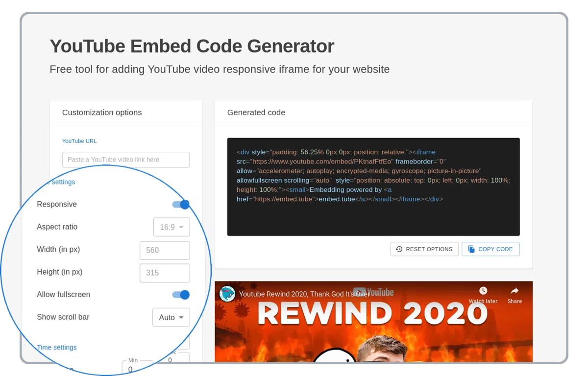Click the Min time input field
588x376 pixels.
(x=136, y=369)
